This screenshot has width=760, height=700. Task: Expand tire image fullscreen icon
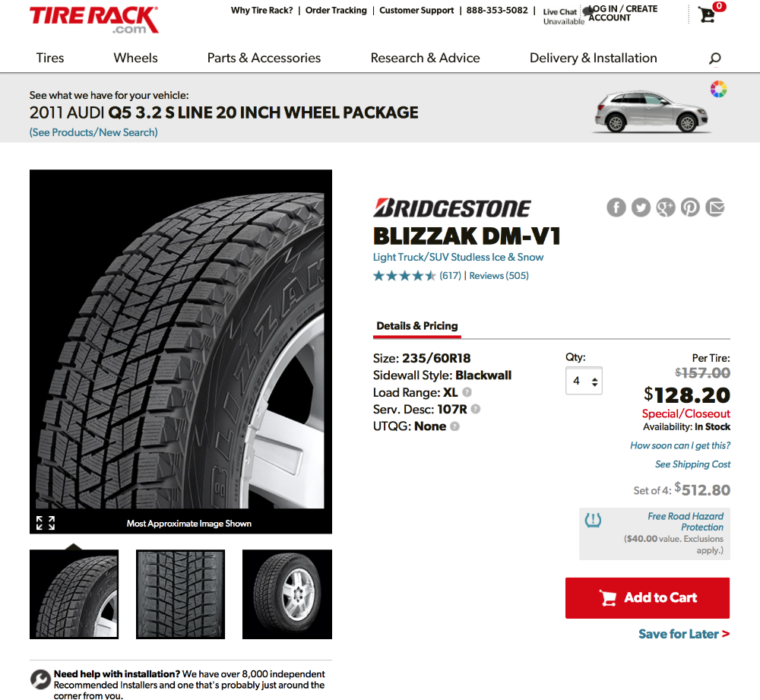point(46,523)
